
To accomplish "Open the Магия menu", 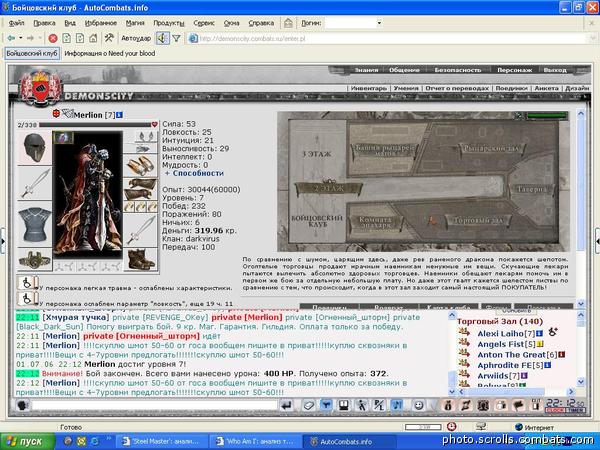I will (x=135, y=23).
